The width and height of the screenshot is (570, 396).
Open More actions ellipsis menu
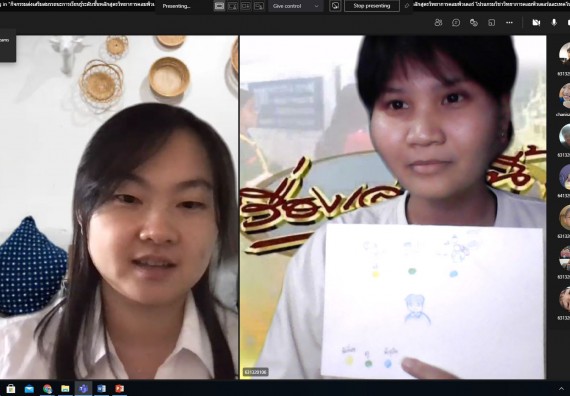(x=509, y=23)
